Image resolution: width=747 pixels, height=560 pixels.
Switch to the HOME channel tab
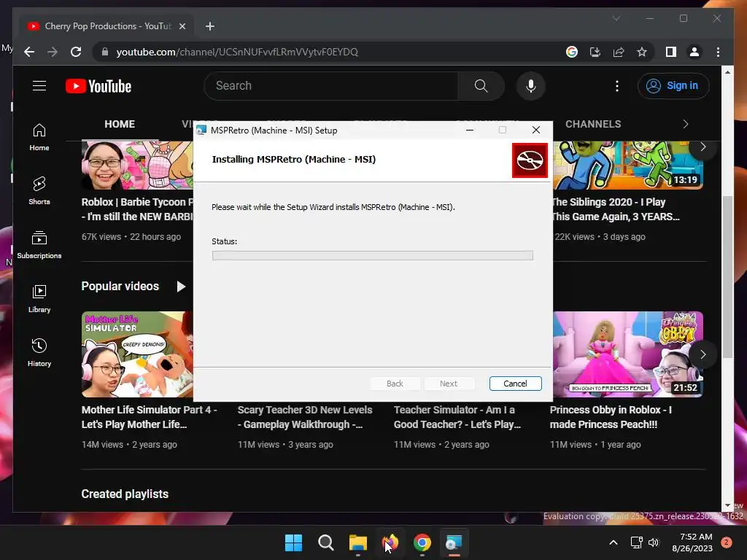(x=120, y=124)
